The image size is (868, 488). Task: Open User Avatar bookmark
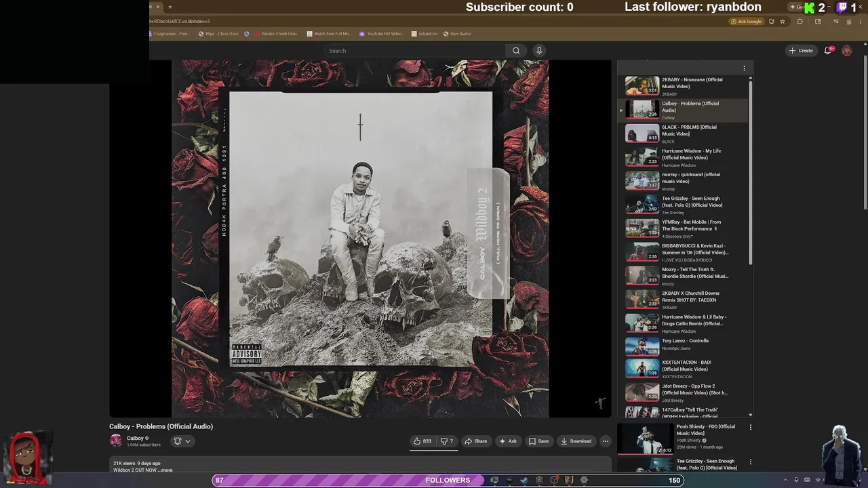tap(457, 34)
